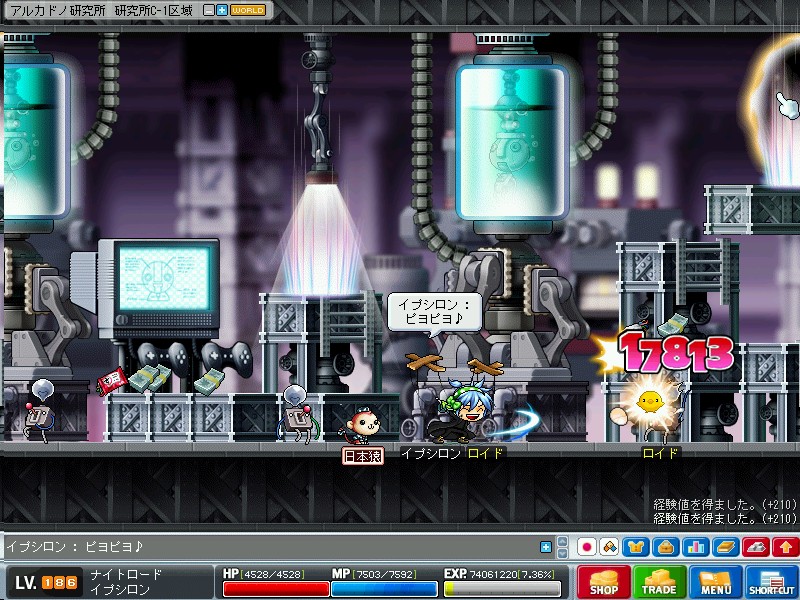Viewport: 800px width, 600px height.
Task: Open the item inventory bag icon
Action: coord(666,547)
